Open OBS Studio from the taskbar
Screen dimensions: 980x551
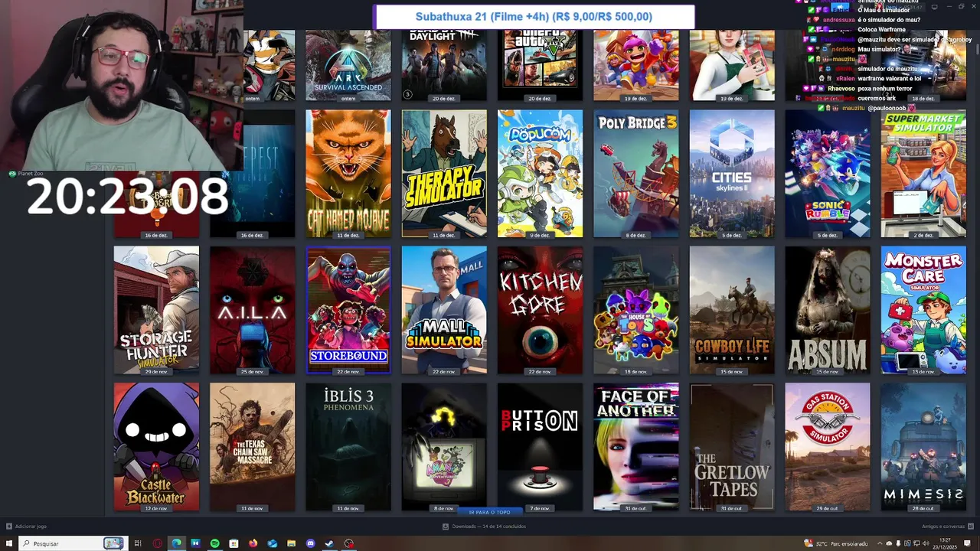(x=349, y=543)
